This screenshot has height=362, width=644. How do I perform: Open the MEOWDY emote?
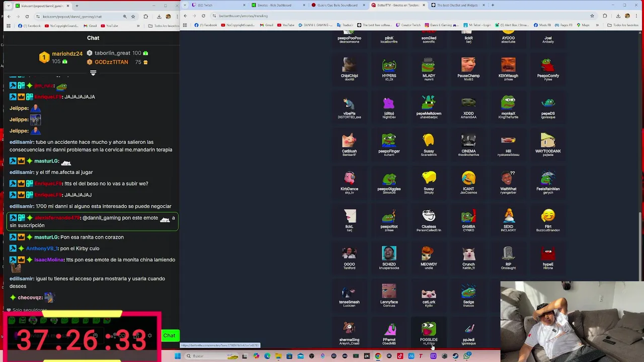click(429, 258)
